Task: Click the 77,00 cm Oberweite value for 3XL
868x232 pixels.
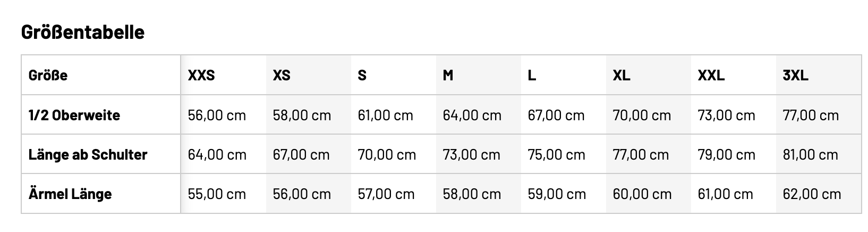Action: pyautogui.click(x=811, y=115)
